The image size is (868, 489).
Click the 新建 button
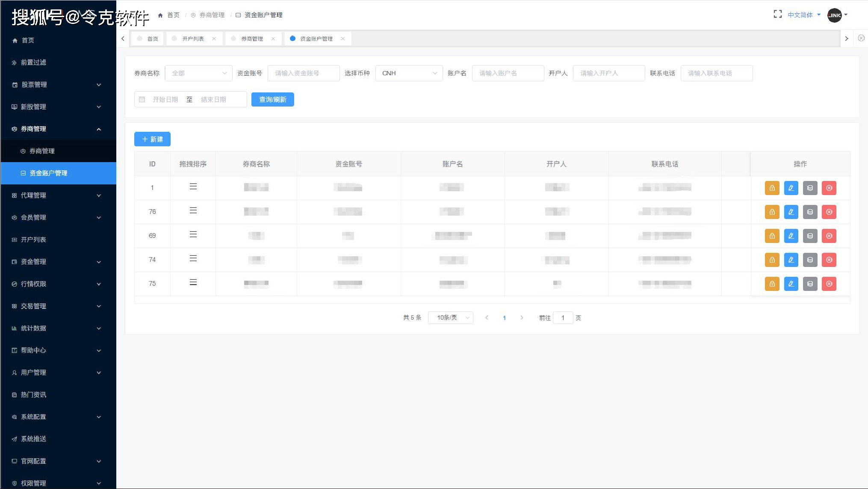(152, 139)
